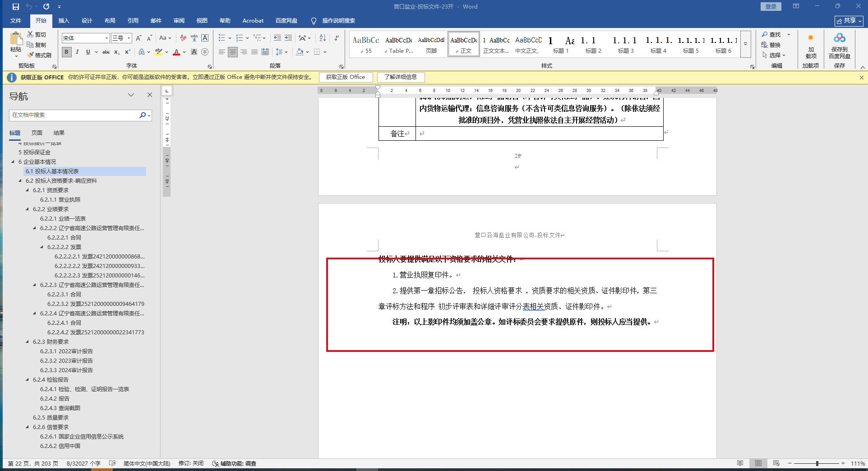Viewport: 868px width, 471px height.
Task: Open the 结果 tab in the navigation pane
Action: click(x=59, y=133)
